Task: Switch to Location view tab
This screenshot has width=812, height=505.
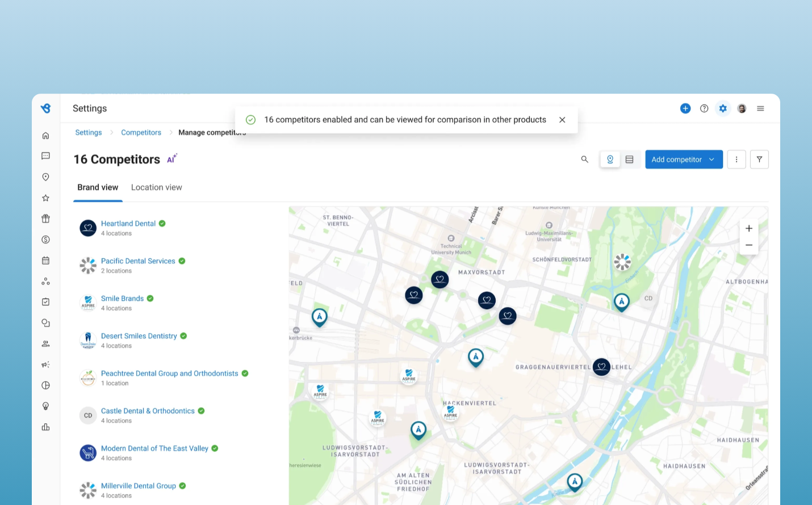Action: click(x=157, y=187)
